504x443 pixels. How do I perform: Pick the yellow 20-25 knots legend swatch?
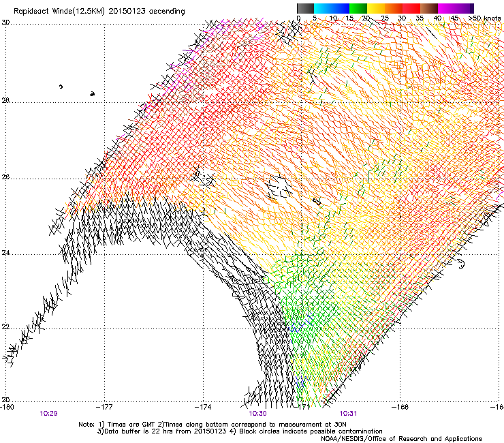point(376,8)
